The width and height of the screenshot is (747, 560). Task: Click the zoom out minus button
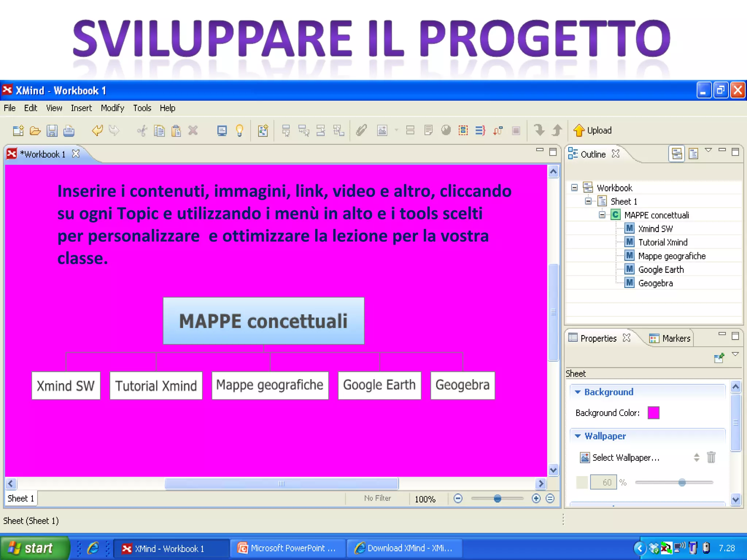(458, 498)
